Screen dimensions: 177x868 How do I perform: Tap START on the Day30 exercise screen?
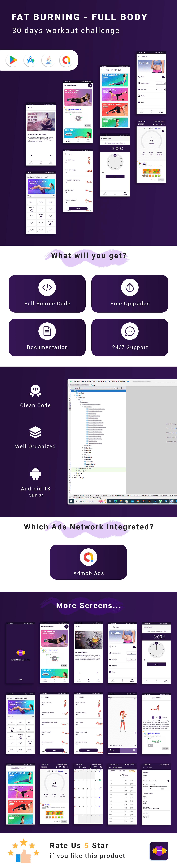88,750
